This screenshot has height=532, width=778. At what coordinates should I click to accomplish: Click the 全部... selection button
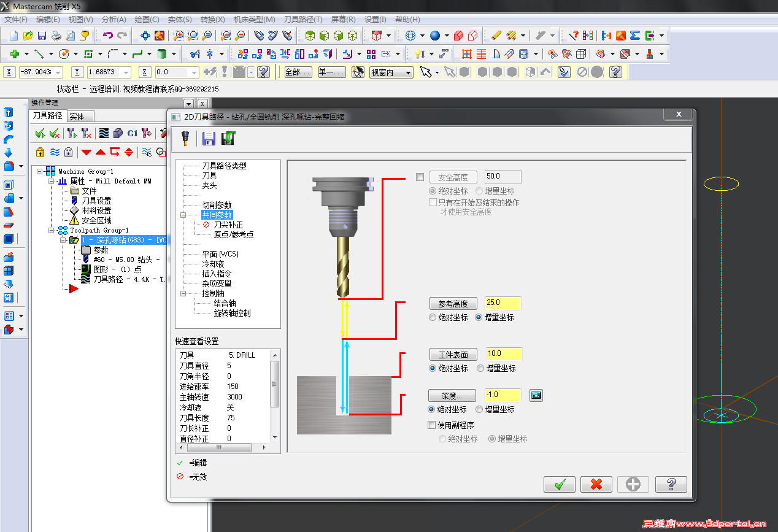click(x=298, y=72)
